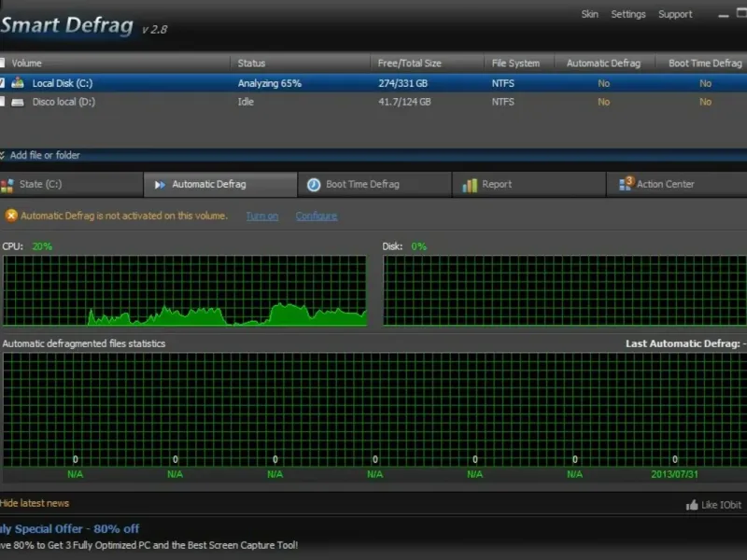The height and width of the screenshot is (560, 747).
Task: Sort by the Status column header
Action: point(251,63)
